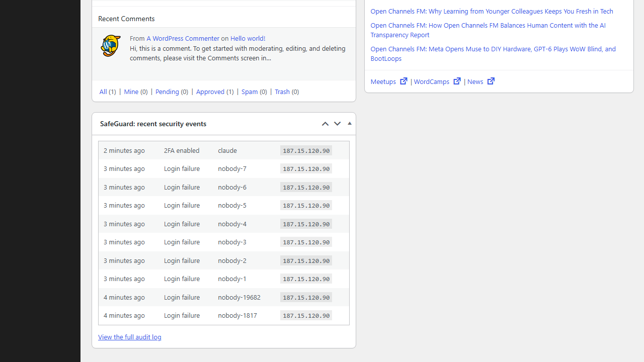Select username nobody-4 in events table

point(232,224)
